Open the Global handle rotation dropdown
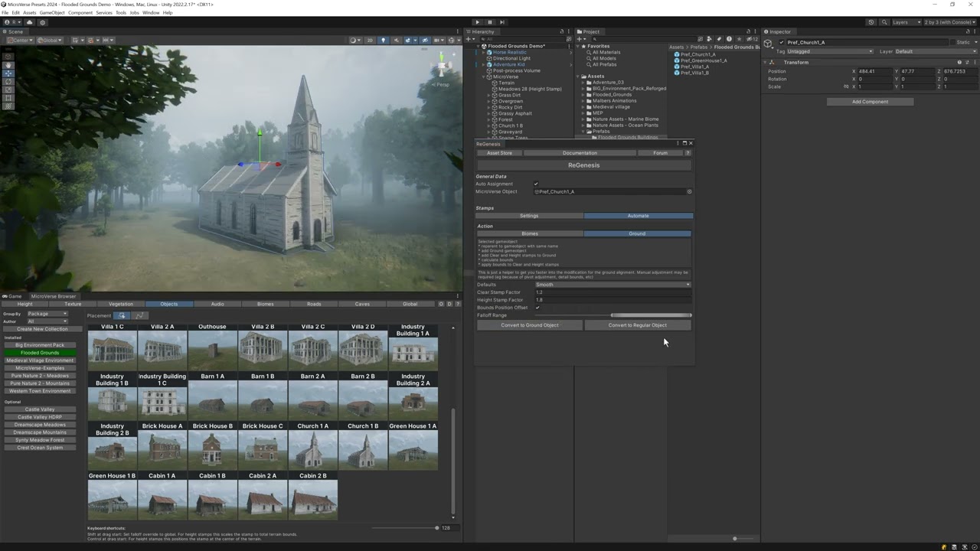The image size is (980, 551). click(50, 41)
